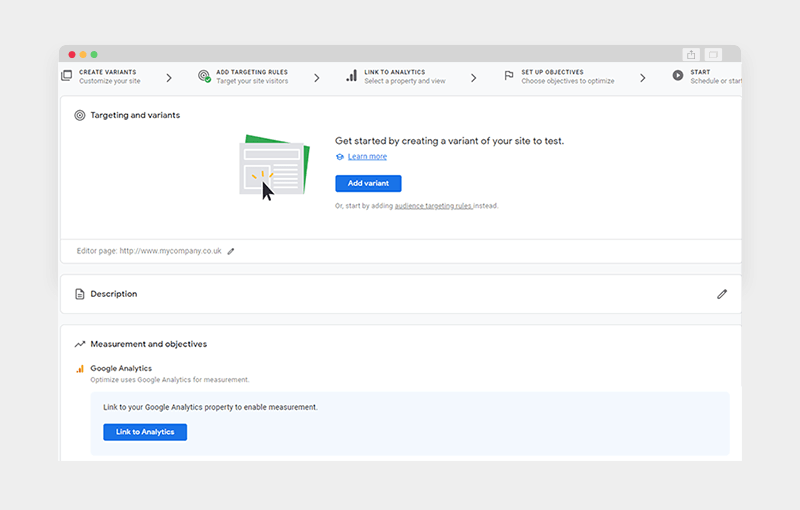This screenshot has width=800, height=510.
Task: Click the graduation cap icon beside Learn more
Action: click(340, 157)
